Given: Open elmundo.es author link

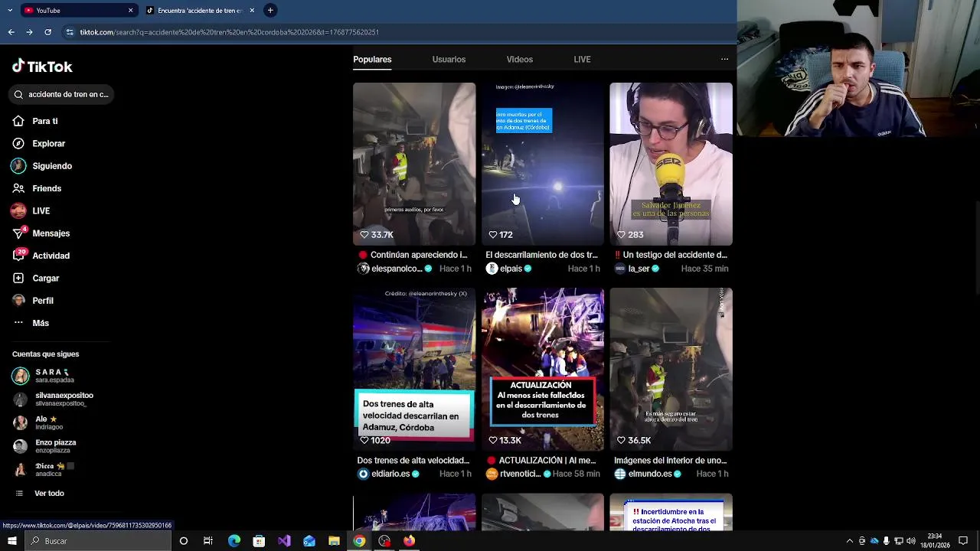Looking at the screenshot, I should point(648,474).
